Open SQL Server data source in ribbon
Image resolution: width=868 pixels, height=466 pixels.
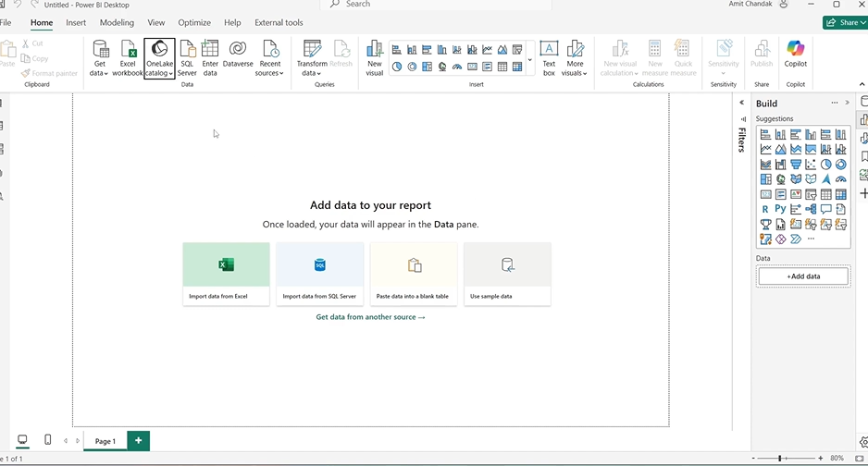pyautogui.click(x=187, y=58)
